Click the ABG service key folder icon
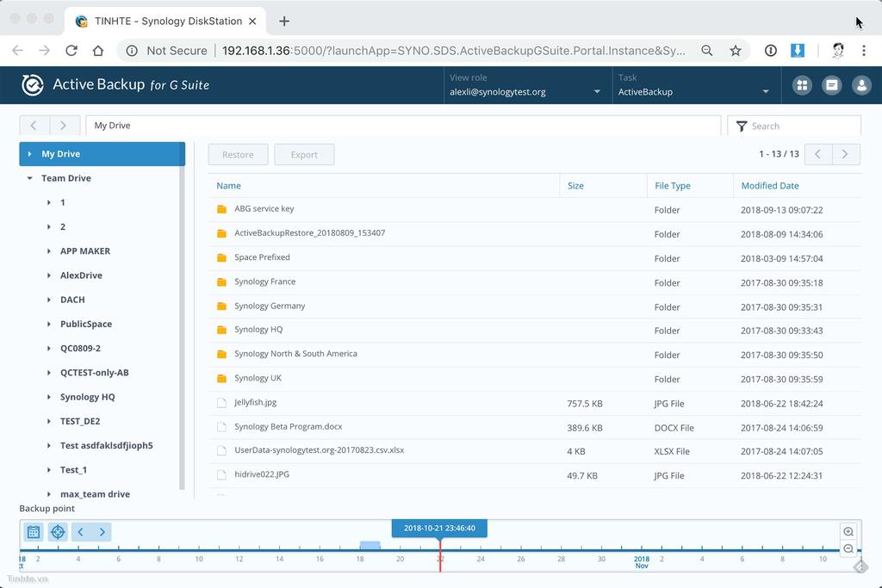The height and width of the screenshot is (588, 882). point(221,209)
